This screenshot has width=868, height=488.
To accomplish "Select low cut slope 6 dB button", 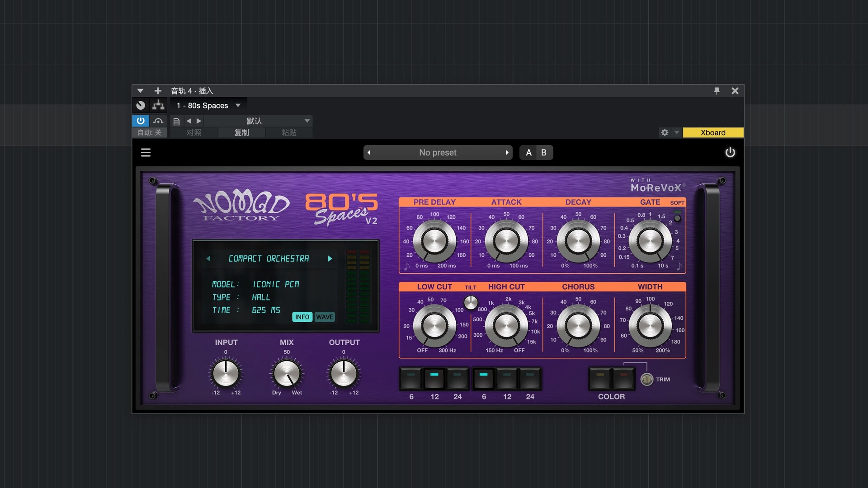I will tap(411, 379).
